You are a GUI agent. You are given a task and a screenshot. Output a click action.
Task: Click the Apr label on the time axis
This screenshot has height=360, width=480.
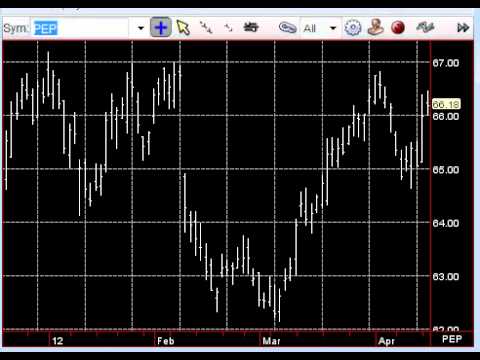(x=387, y=341)
